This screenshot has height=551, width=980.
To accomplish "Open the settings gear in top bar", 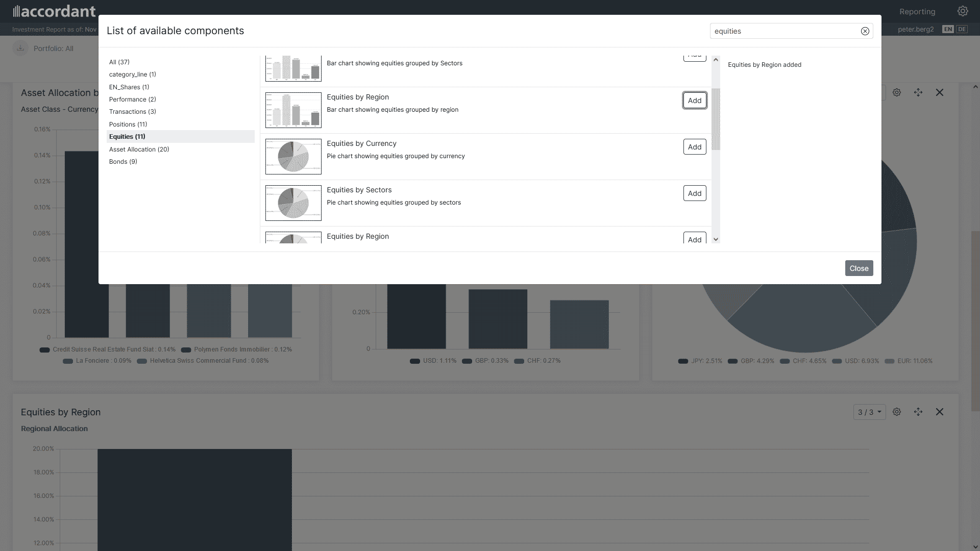I will [x=963, y=11].
